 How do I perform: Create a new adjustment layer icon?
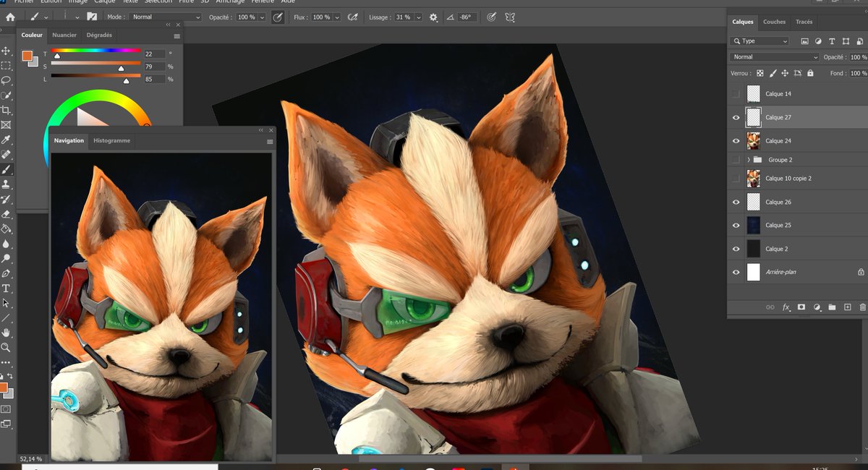(817, 307)
